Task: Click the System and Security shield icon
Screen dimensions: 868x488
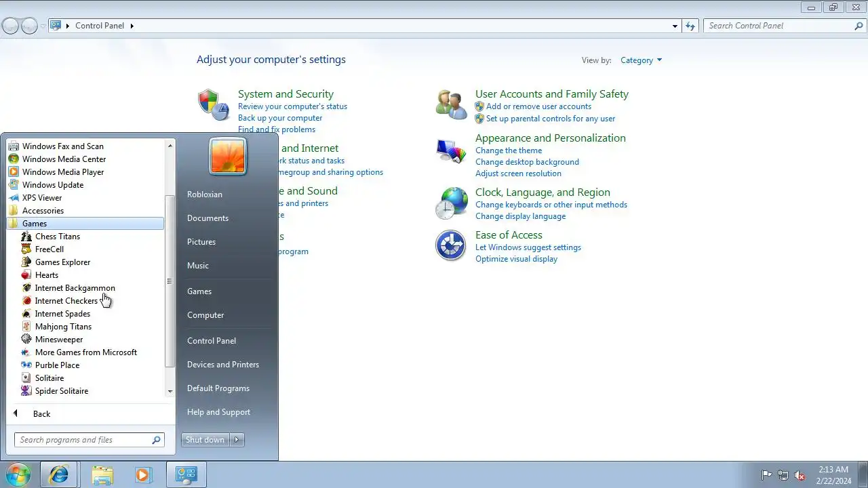Action: click(x=214, y=105)
